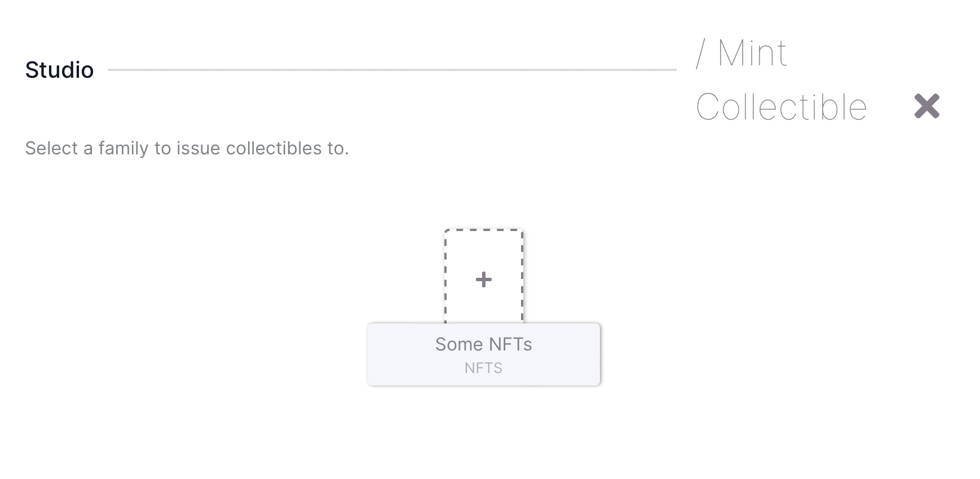Click the Mint Collectible heading

(781, 80)
